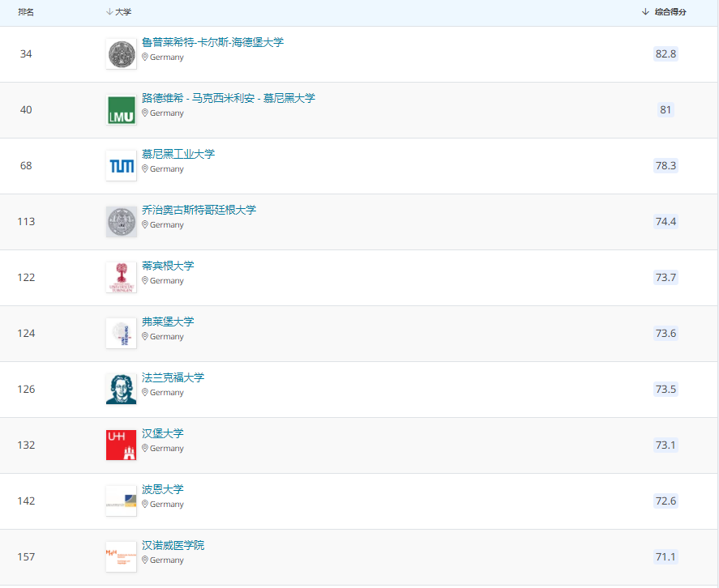Click the location pin under 波恩大学

[x=145, y=504]
